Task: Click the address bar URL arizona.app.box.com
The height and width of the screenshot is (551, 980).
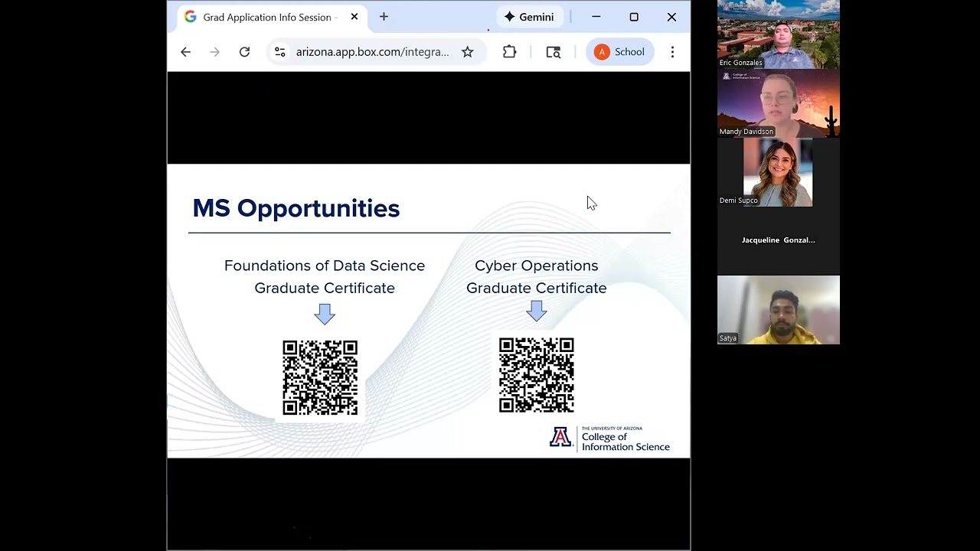Action: click(373, 52)
